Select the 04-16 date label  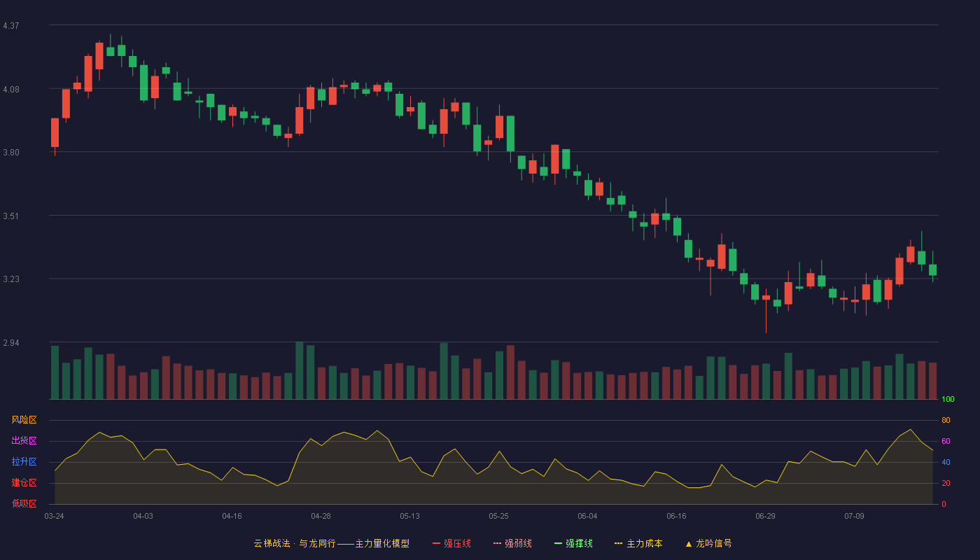click(x=232, y=516)
